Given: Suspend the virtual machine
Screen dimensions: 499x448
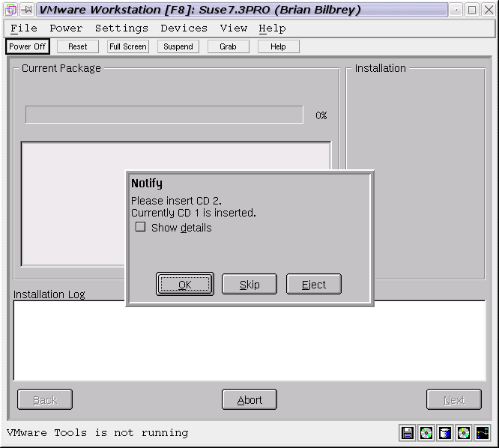Looking at the screenshot, I should pyautogui.click(x=178, y=46).
